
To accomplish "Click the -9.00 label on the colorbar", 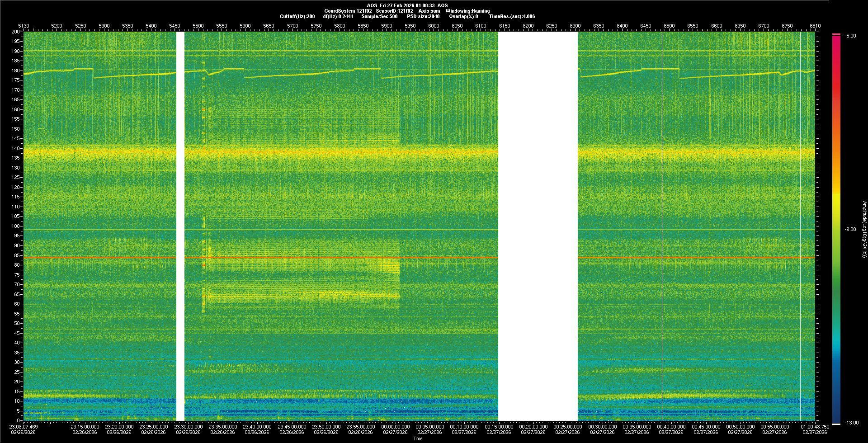I will tap(850, 230).
